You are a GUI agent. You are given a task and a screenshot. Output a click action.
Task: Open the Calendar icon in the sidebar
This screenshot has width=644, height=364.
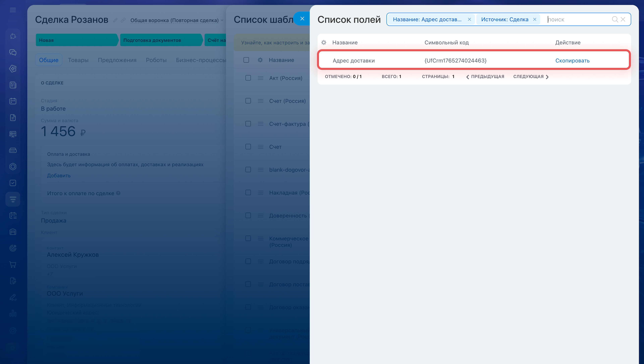13,101
